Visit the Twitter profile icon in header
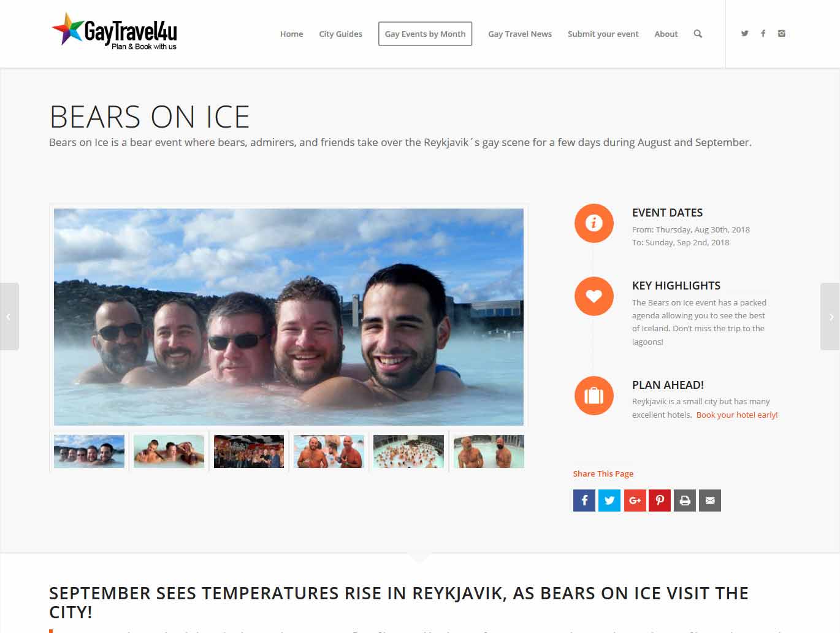Image resolution: width=840 pixels, height=633 pixels. click(744, 34)
